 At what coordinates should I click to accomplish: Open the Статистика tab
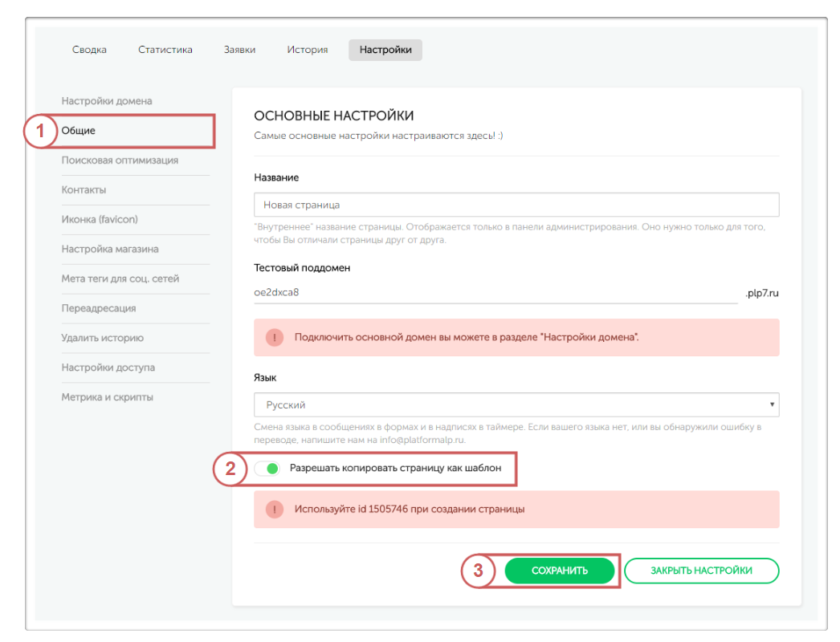click(165, 50)
